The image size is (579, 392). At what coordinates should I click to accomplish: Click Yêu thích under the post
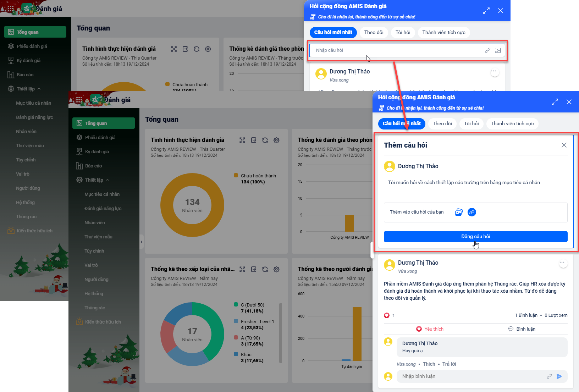(x=430, y=329)
